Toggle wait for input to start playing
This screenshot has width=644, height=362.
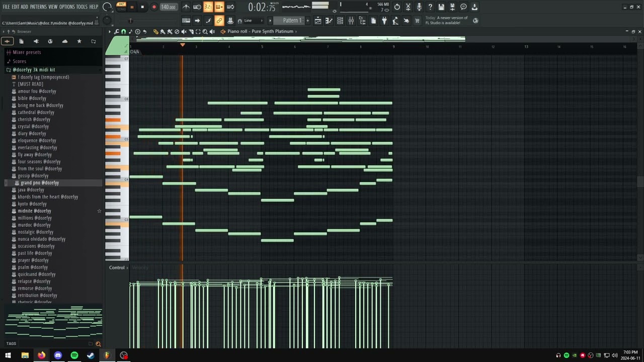coord(197,7)
